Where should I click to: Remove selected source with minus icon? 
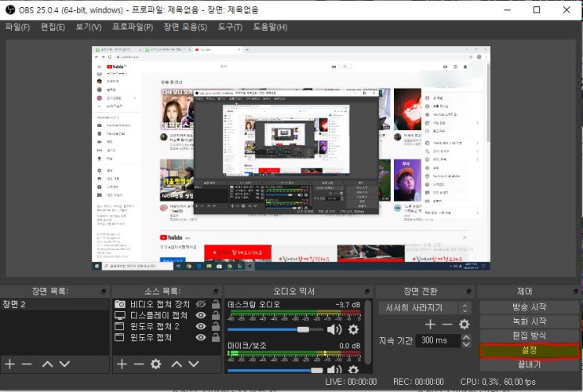[x=139, y=364]
